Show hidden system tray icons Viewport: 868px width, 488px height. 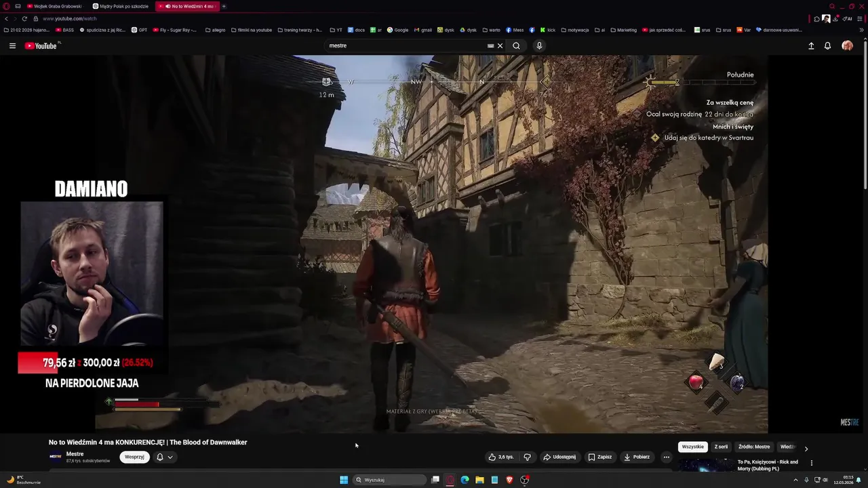point(795,480)
